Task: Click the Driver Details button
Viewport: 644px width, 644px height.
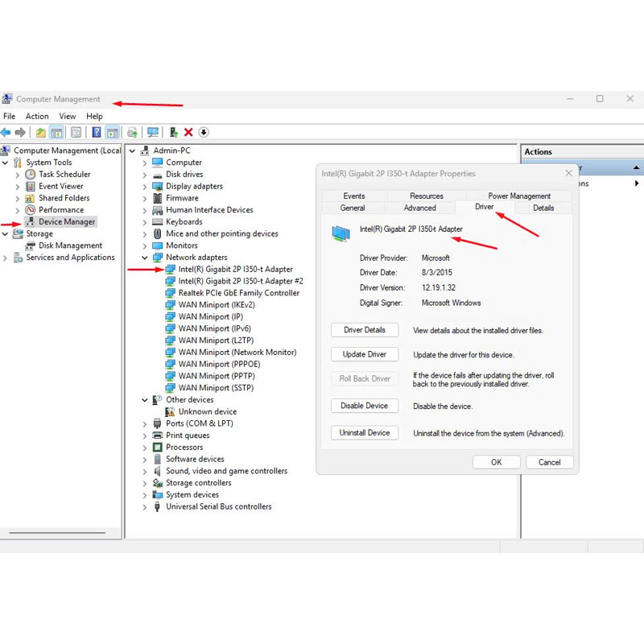Action: 365,330
